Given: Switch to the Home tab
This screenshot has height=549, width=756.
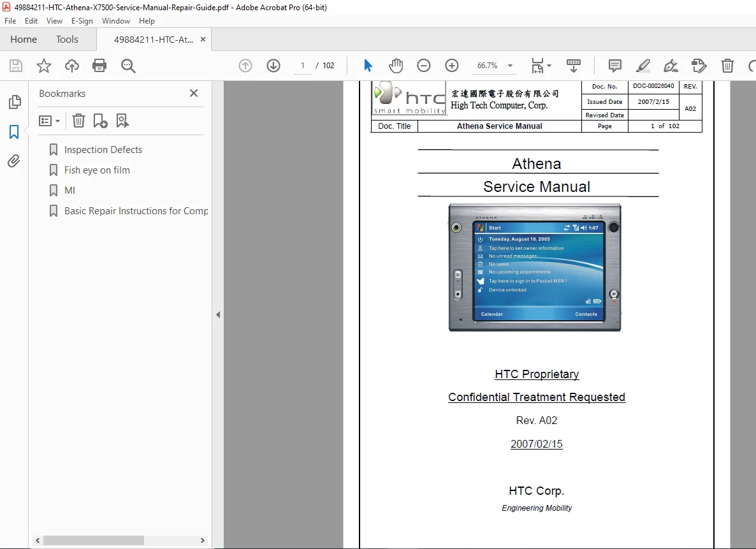Looking at the screenshot, I should click(24, 39).
